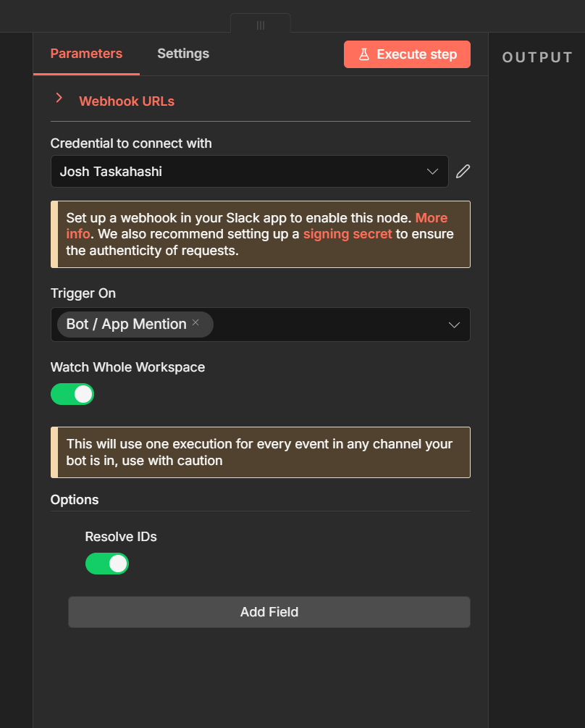Turn off the Resolve IDs toggle
The width and height of the screenshot is (585, 728).
point(107,564)
